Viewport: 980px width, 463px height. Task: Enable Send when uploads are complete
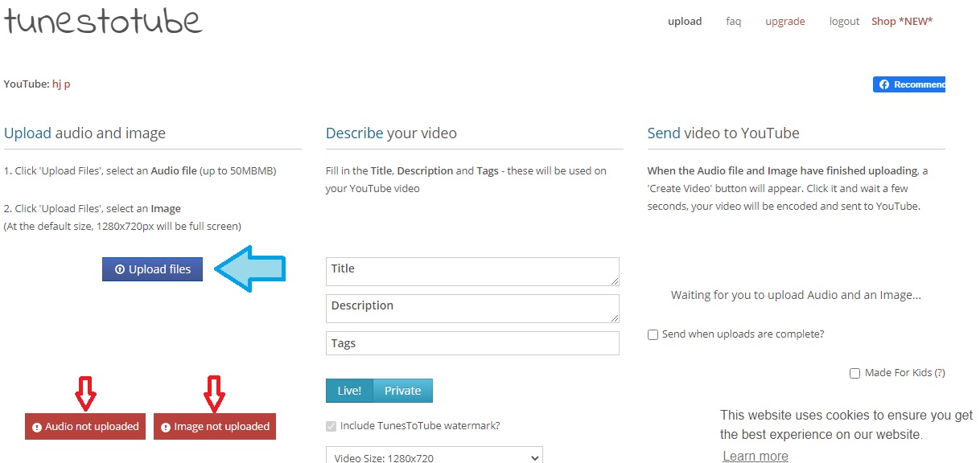pyautogui.click(x=653, y=334)
